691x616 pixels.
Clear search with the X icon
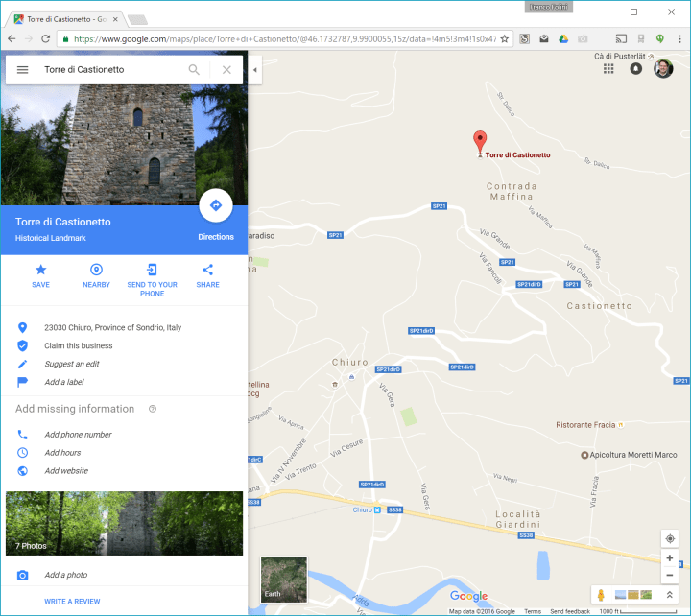[226, 70]
